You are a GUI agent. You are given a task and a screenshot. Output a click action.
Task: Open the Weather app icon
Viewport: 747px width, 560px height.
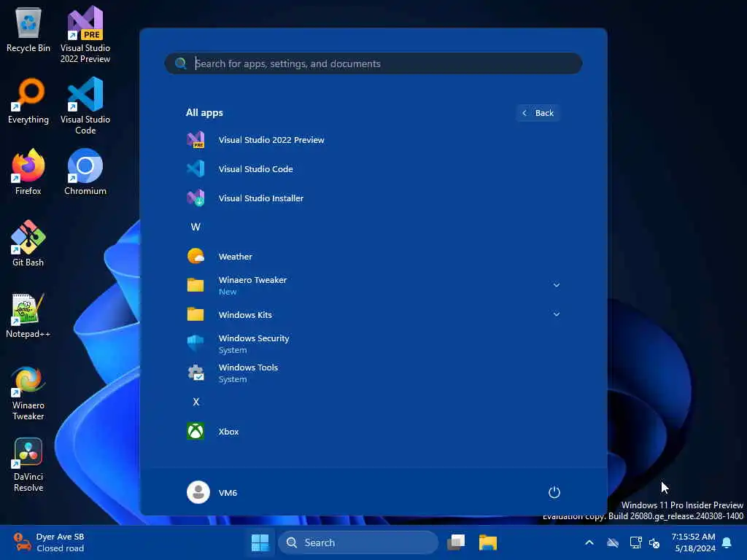[196, 256]
